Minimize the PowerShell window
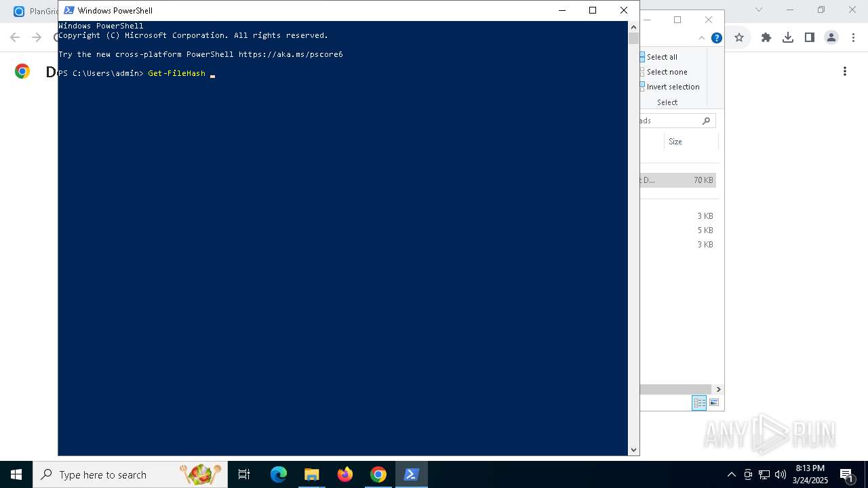Viewport: 868px width, 488px height. tap(562, 10)
